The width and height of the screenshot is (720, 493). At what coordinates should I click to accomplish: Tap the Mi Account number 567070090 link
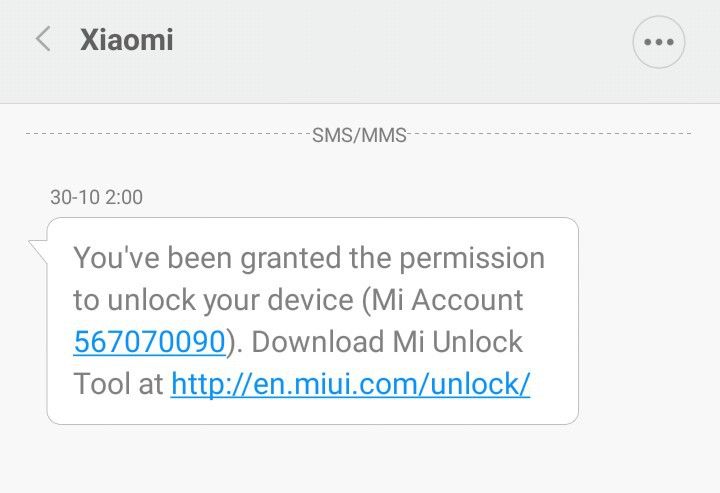tap(149, 342)
